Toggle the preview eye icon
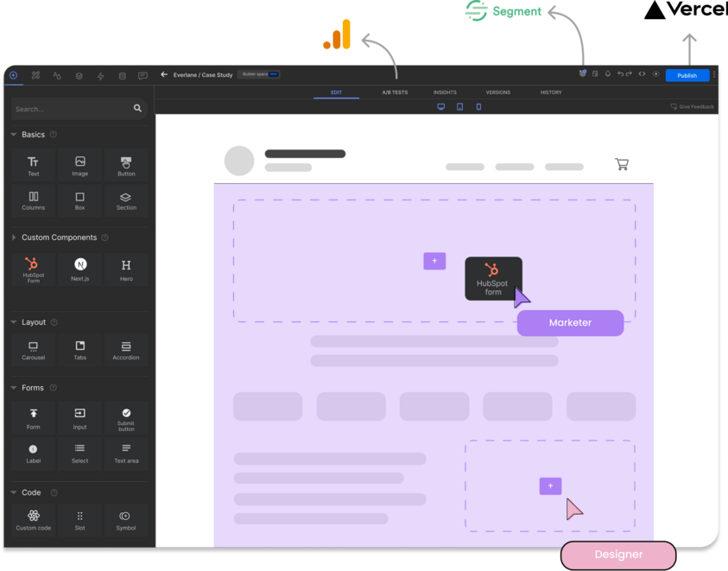728x571 pixels. (x=655, y=74)
